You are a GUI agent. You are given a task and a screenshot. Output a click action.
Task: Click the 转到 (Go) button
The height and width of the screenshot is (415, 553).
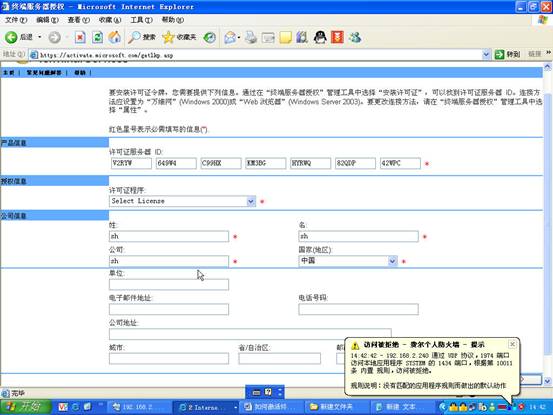(508, 54)
